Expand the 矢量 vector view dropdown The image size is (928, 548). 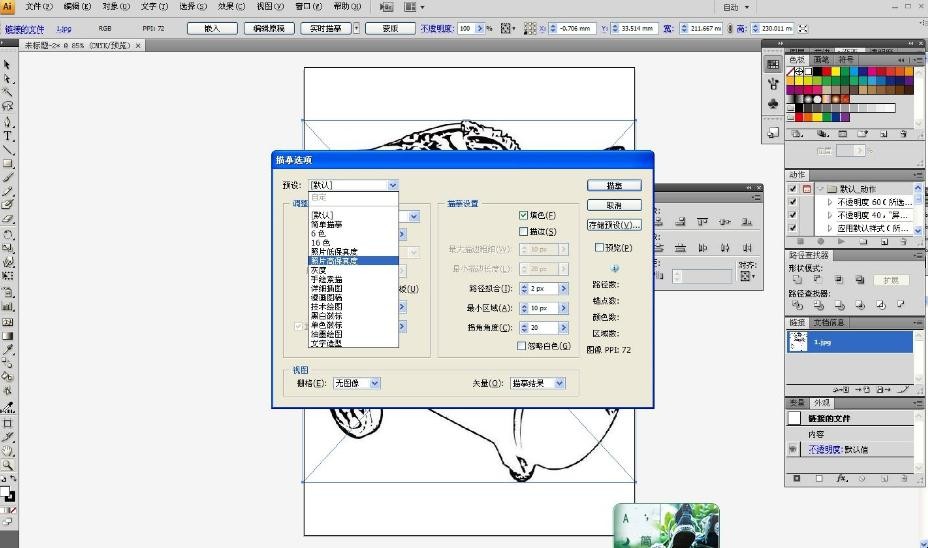coord(559,383)
